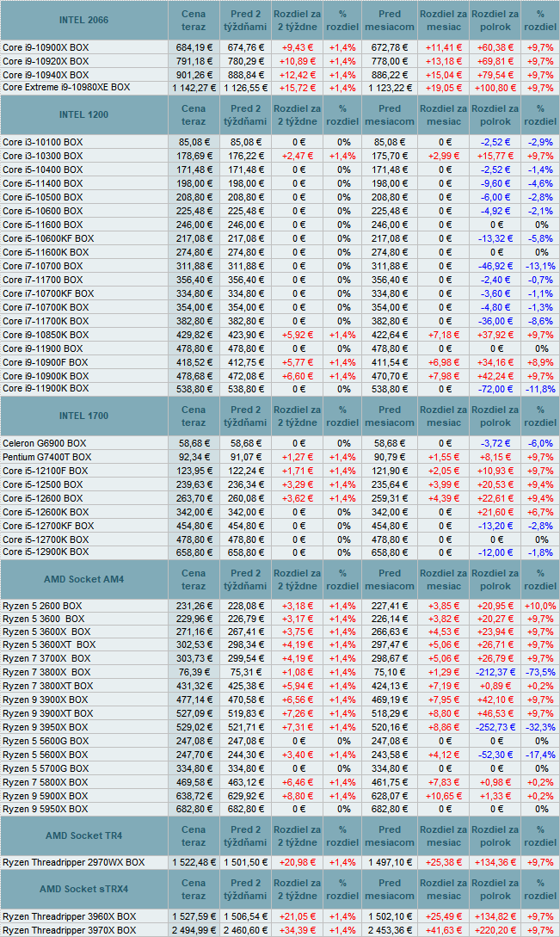560x937 pixels.
Task: Click Pred 2 týždňami header in AMD Socket AM4 section
Action: [x=245, y=579]
